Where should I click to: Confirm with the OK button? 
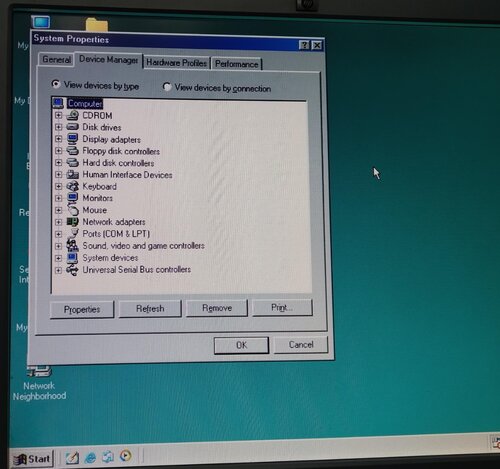241,345
